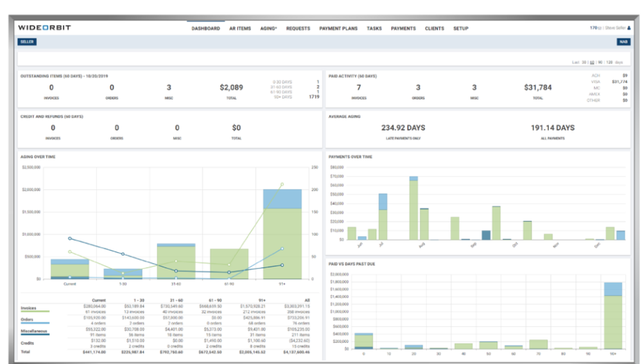Click the SELLER badge

27,42
